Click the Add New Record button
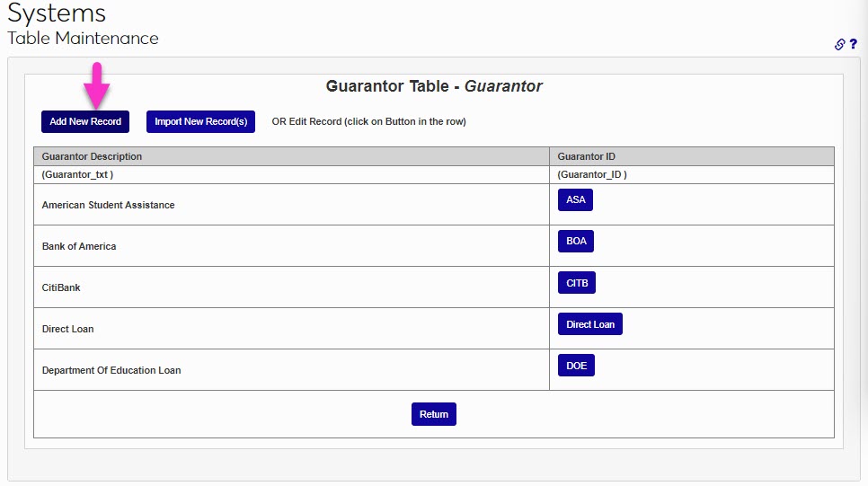The width and height of the screenshot is (868, 486). (x=85, y=121)
